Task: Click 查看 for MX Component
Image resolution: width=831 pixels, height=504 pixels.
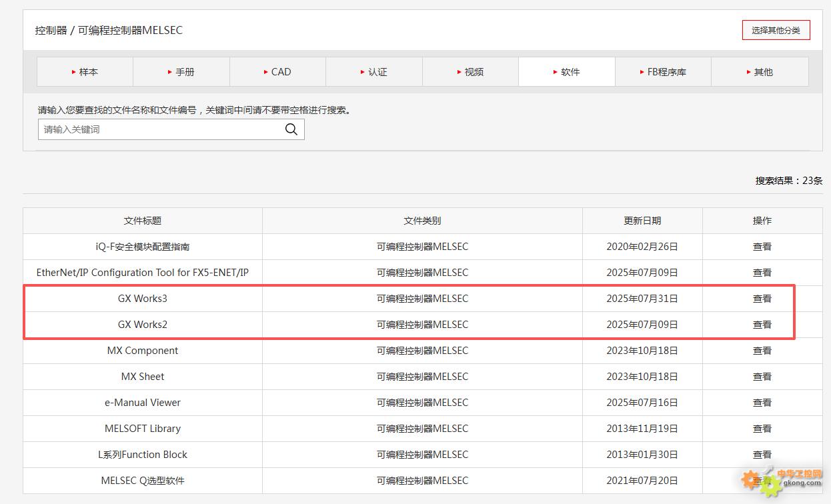Action: tap(762, 351)
